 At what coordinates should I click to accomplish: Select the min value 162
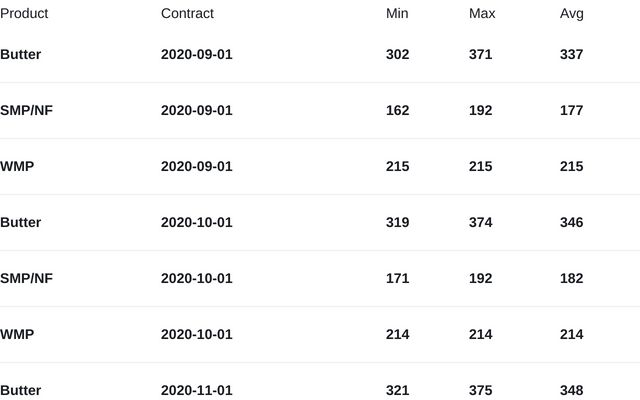coord(397,111)
